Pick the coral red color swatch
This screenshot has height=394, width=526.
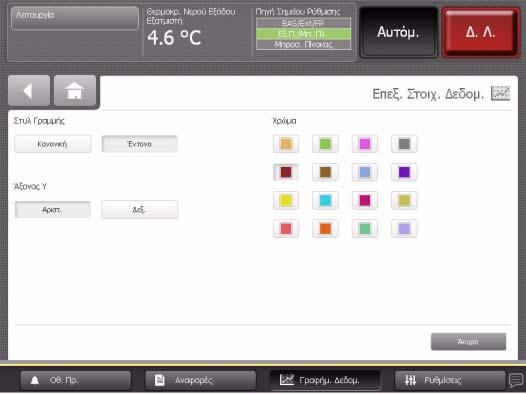pos(286,229)
